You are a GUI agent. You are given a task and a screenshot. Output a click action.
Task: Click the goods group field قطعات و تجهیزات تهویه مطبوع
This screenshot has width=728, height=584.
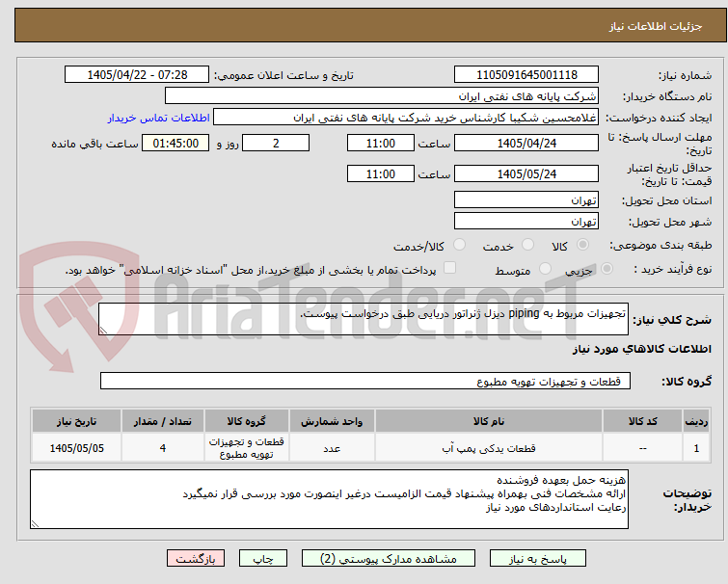click(x=365, y=381)
